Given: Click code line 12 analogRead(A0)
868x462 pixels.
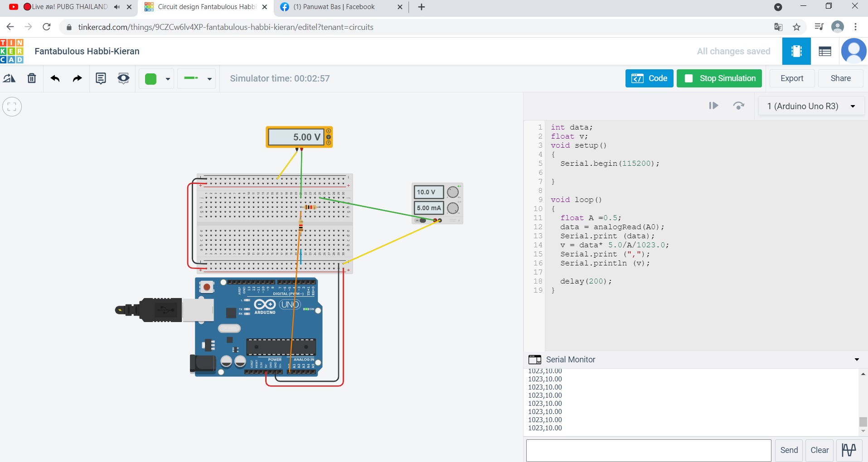Looking at the screenshot, I should pyautogui.click(x=612, y=227).
